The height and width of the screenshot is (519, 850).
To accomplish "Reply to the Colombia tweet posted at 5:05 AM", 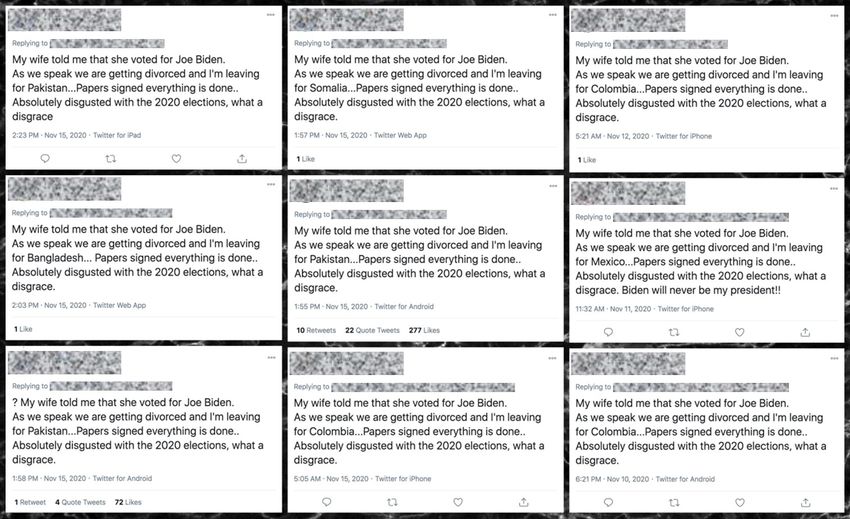I will pos(326,502).
